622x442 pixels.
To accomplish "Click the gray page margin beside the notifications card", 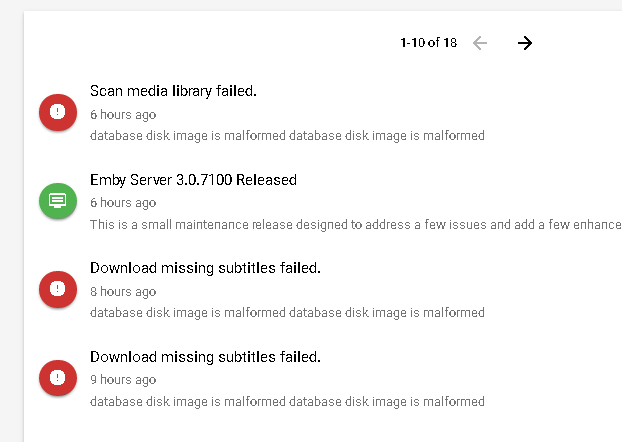I will point(12,222).
